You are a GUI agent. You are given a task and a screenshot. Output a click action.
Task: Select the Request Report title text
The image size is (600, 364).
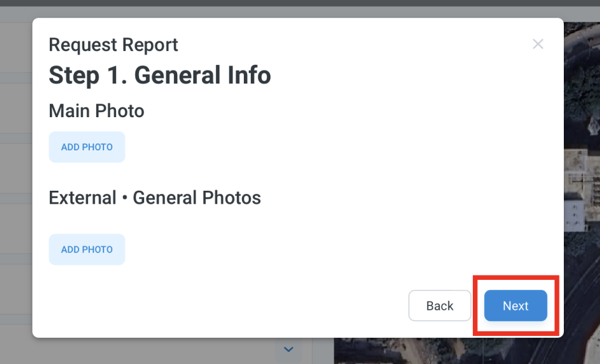[x=114, y=45]
